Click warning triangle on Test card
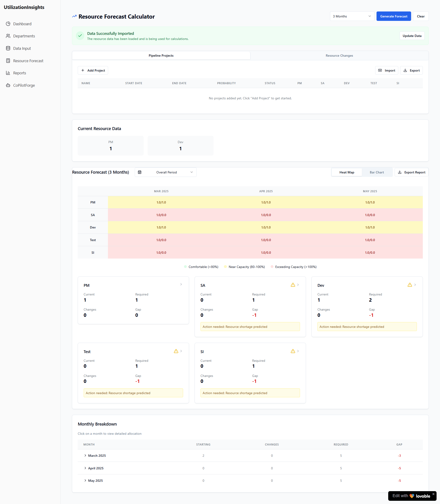The height and width of the screenshot is (504, 440). (x=176, y=351)
